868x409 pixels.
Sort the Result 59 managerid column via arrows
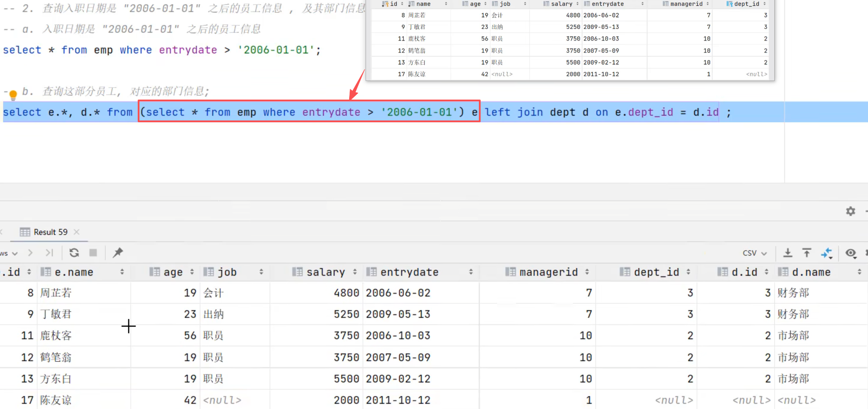(587, 272)
